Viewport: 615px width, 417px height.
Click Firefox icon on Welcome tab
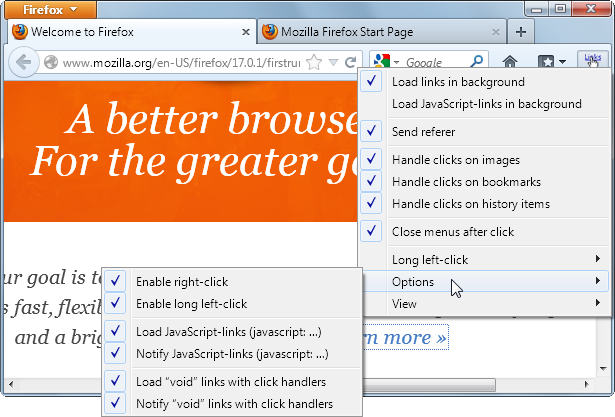[20, 32]
